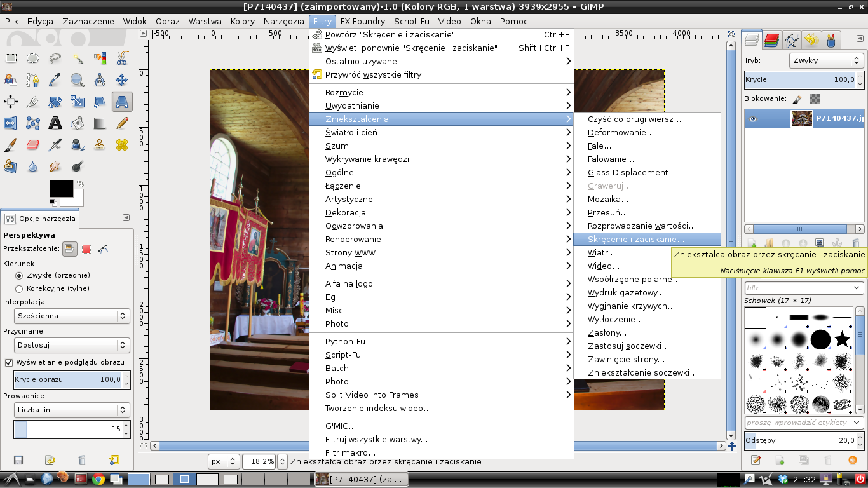The width and height of the screenshot is (868, 488).
Task: Hide the P7140437 layer with eye icon
Action: click(753, 118)
